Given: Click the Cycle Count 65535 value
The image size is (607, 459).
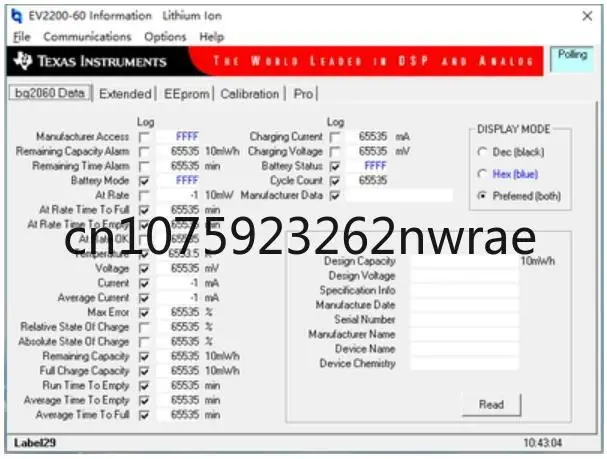Looking at the screenshot, I should (373, 181).
